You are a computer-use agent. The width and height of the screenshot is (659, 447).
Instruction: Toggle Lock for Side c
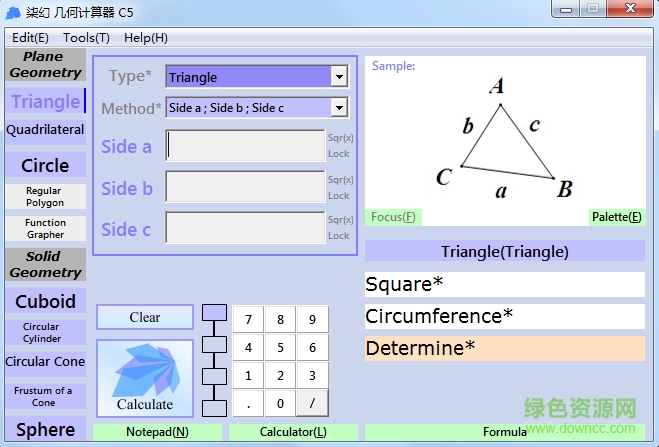point(339,236)
